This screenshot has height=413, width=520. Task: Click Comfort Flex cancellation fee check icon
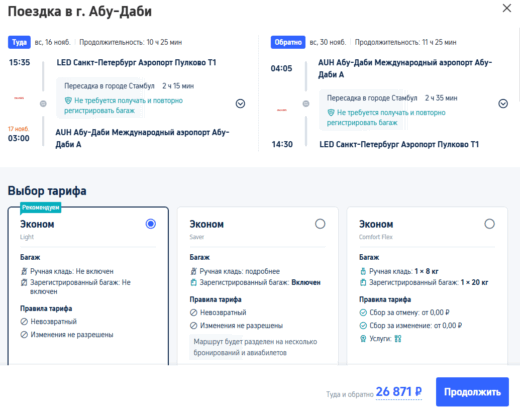coord(363,313)
